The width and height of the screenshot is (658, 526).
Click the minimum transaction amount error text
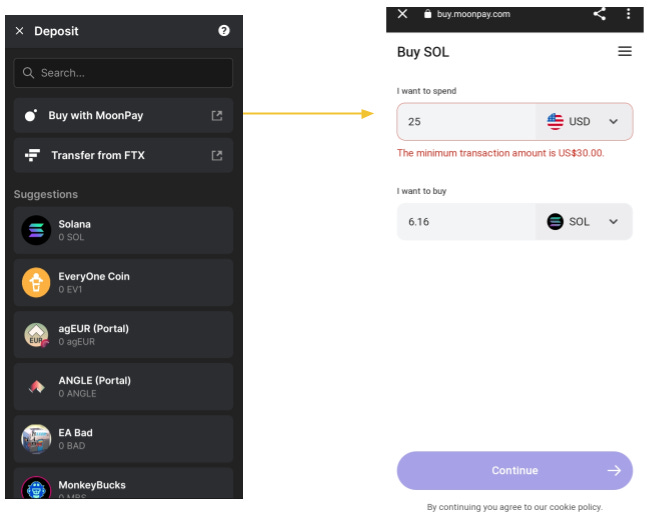tap(500, 153)
